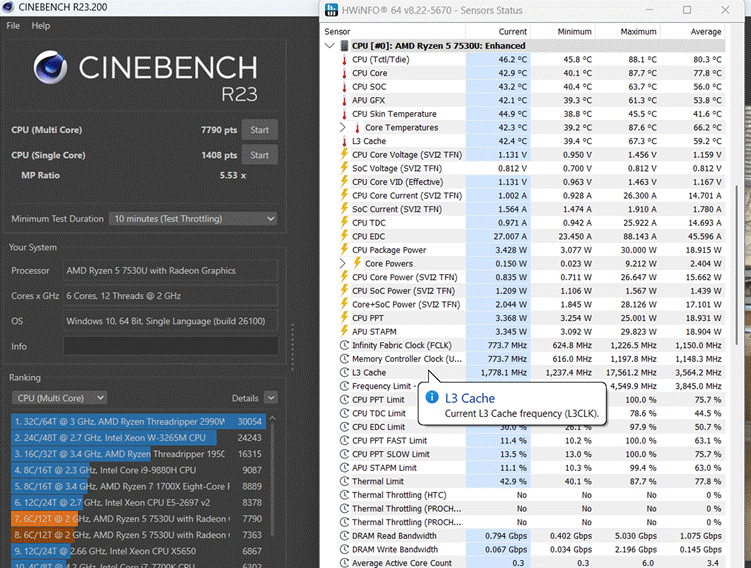Expand the Core Powers row
Image resolution: width=751 pixels, height=568 pixels.
pyautogui.click(x=342, y=263)
